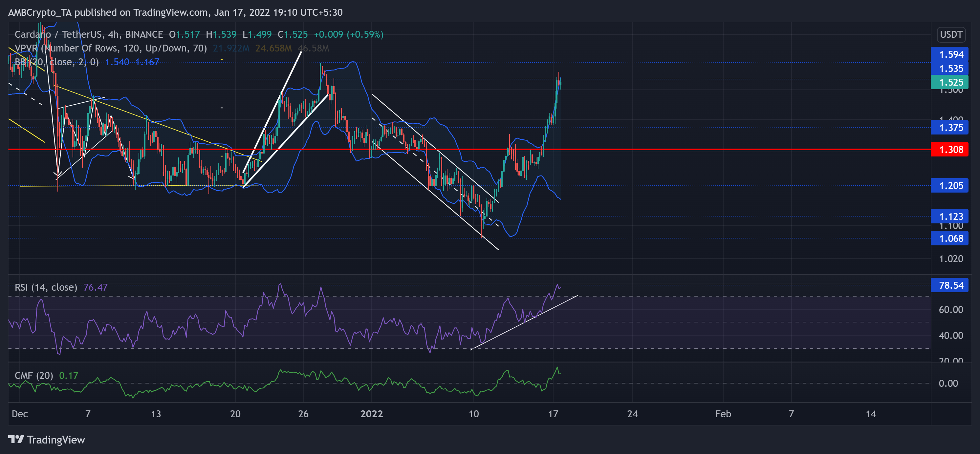Select the 1.594 price level label
Viewport: 980px width, 454px height.
tap(949, 54)
